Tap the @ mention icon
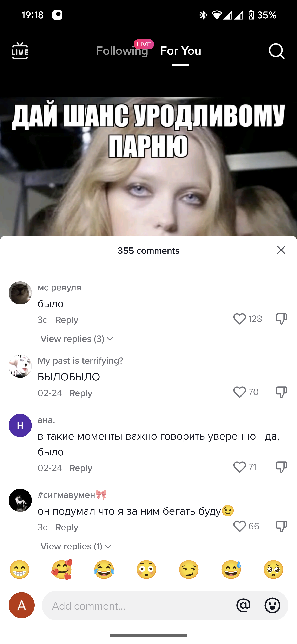This screenshot has height=644, width=297. tap(243, 605)
